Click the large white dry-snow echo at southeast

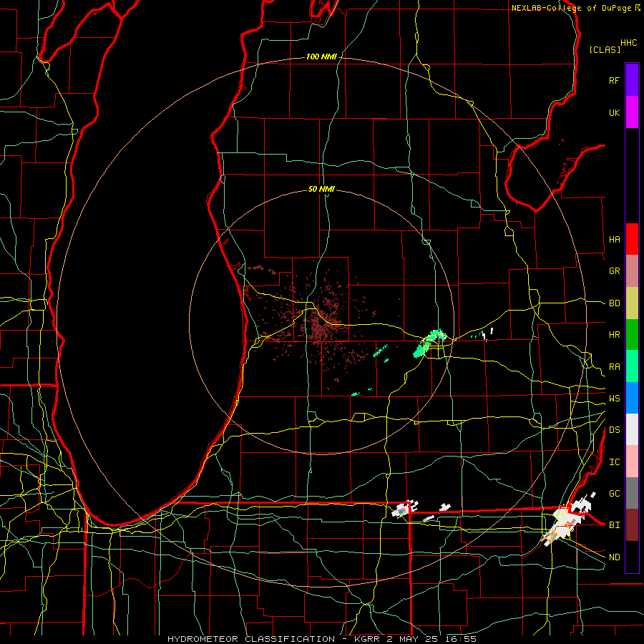click(567, 519)
